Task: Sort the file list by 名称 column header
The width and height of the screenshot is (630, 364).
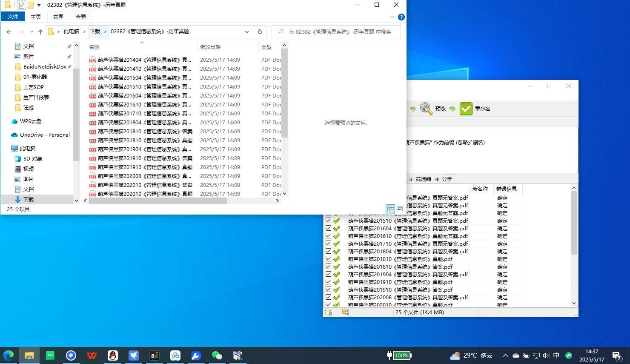Action: coord(142,47)
